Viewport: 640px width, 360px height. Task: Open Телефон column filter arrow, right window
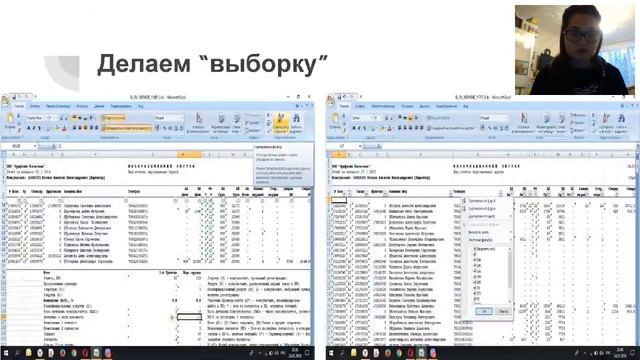coord(500,193)
